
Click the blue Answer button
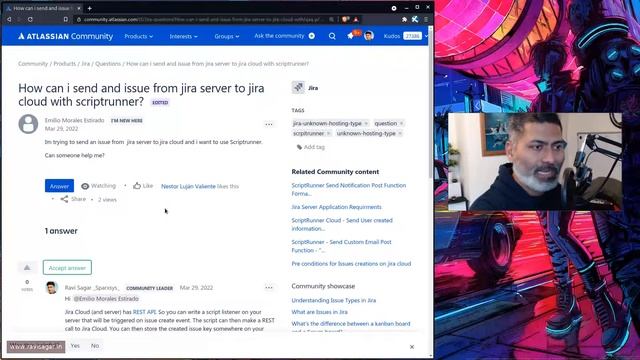pos(59,186)
